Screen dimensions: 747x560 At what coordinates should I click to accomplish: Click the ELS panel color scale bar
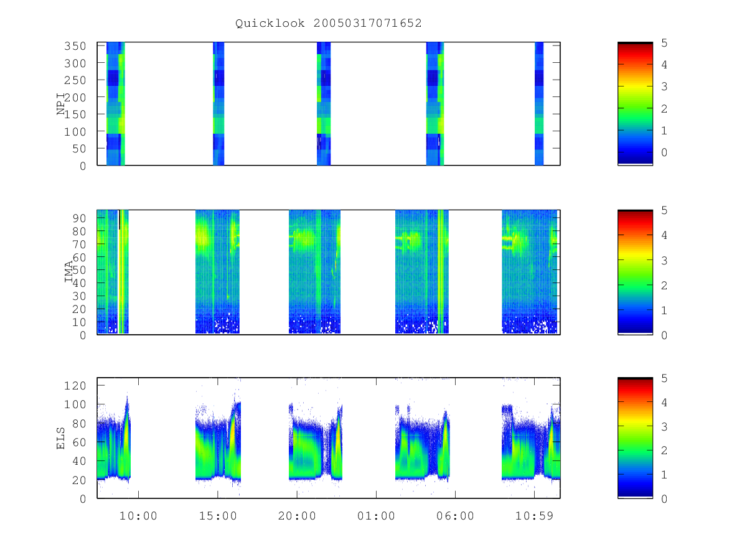(635, 438)
